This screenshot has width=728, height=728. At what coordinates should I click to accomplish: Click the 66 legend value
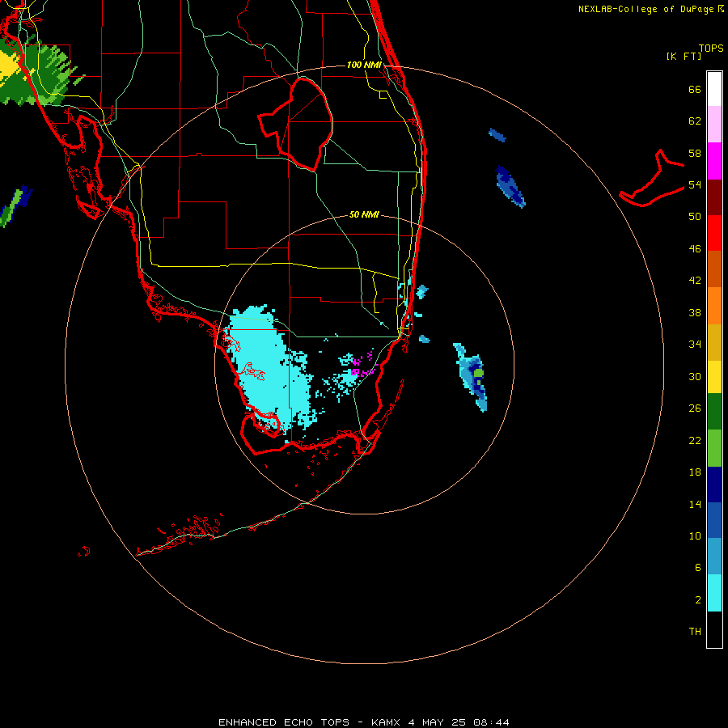695,90
